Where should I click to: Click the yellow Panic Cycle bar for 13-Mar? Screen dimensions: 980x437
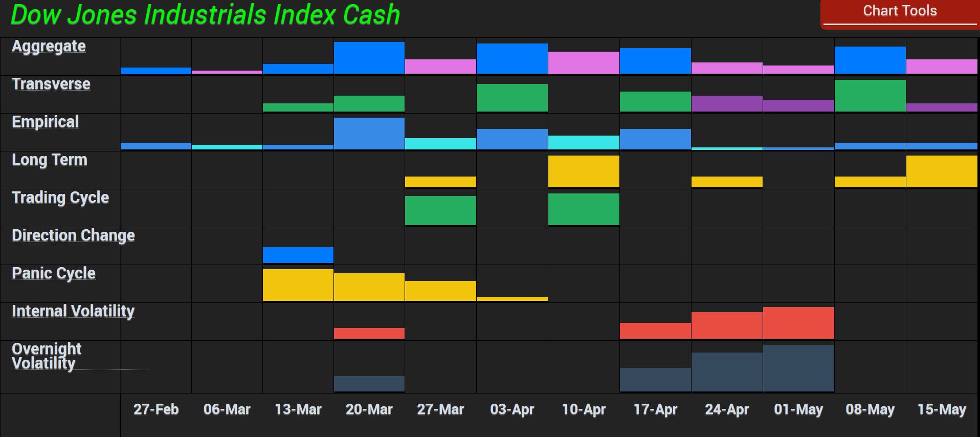pos(298,285)
